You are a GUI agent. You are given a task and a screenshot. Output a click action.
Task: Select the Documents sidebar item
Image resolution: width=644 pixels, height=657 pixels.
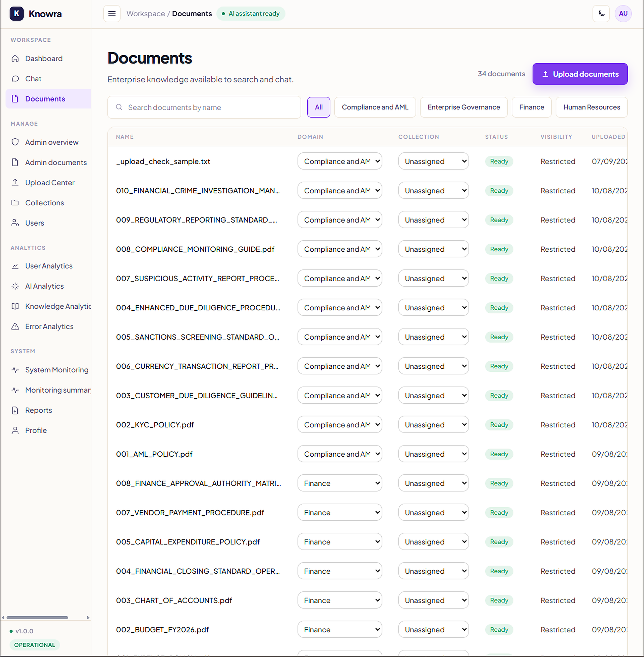(48, 99)
